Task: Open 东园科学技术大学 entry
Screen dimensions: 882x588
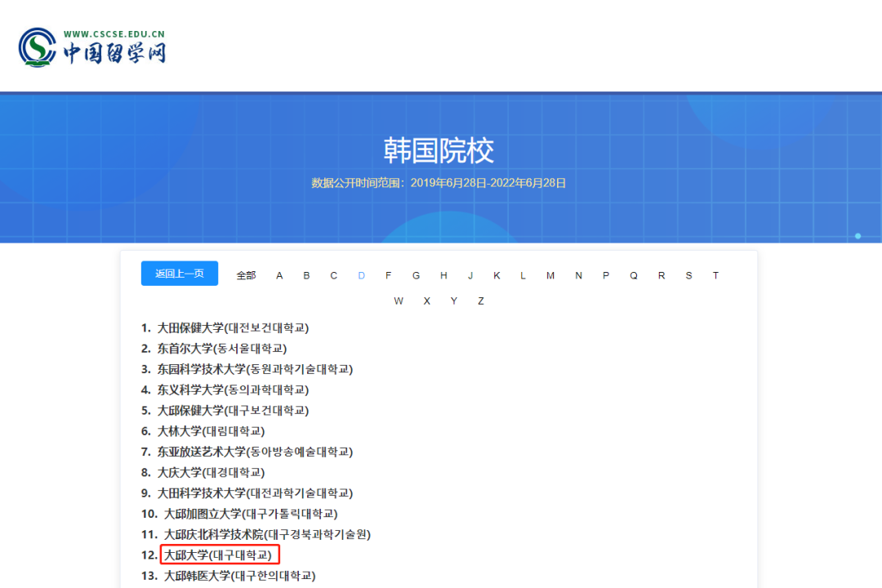Action: [255, 369]
